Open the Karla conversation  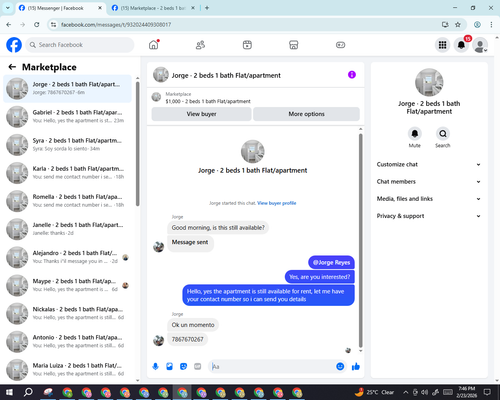click(x=68, y=173)
